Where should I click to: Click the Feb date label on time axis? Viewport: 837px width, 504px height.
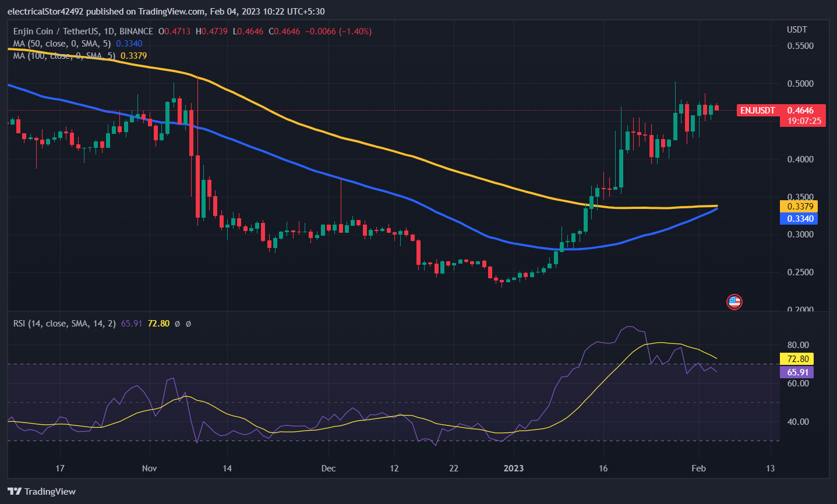(698, 468)
